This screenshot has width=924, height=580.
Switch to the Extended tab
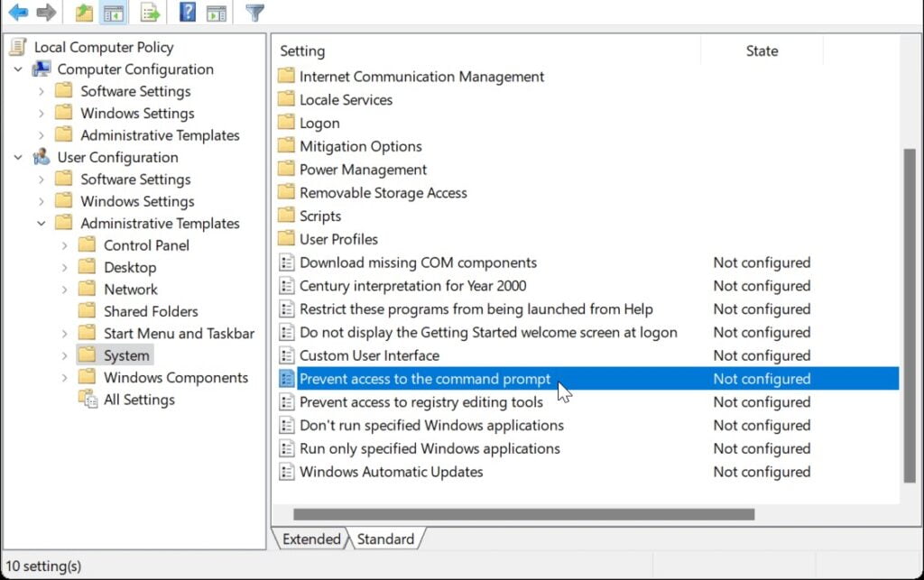coord(310,539)
